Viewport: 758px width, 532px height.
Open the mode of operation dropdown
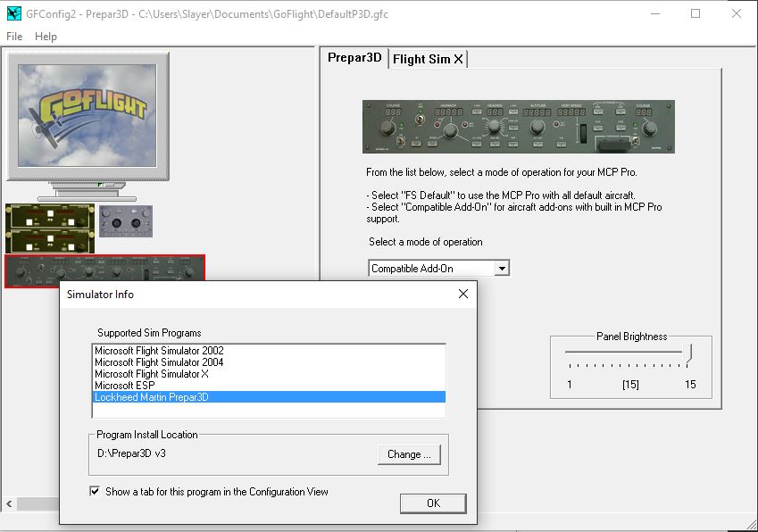coord(502,268)
